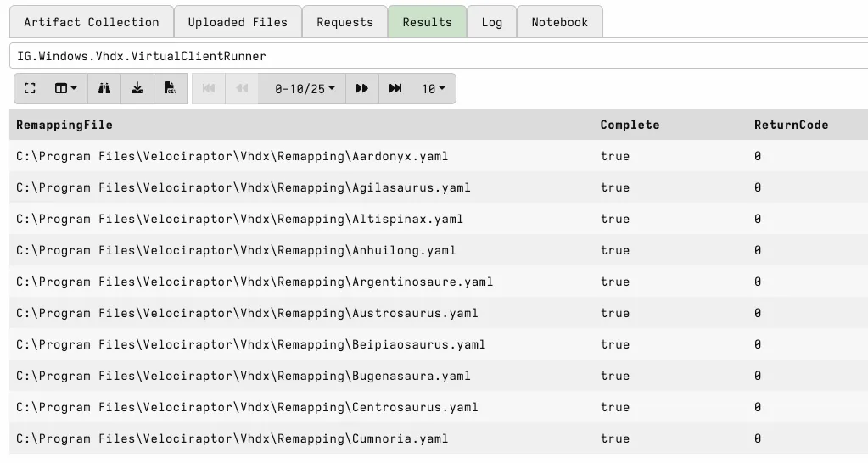868x463 pixels.
Task: Click the ReturnCode column header
Action: [x=791, y=125]
